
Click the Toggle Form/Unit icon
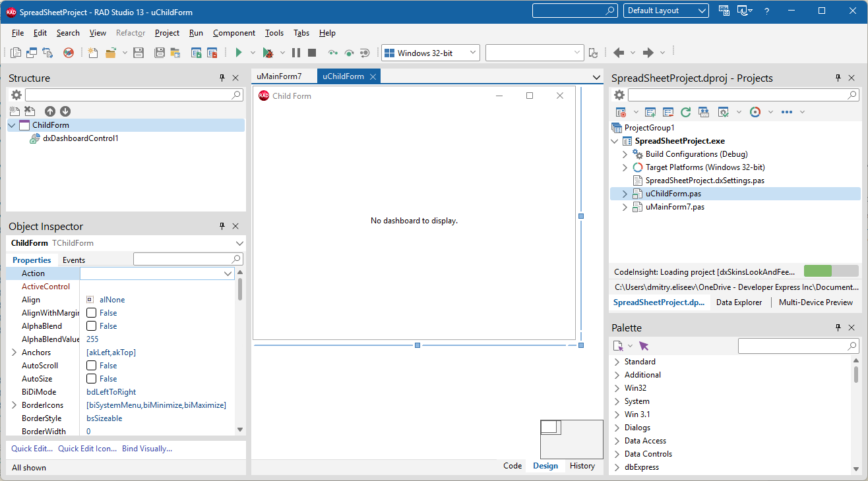[47, 53]
